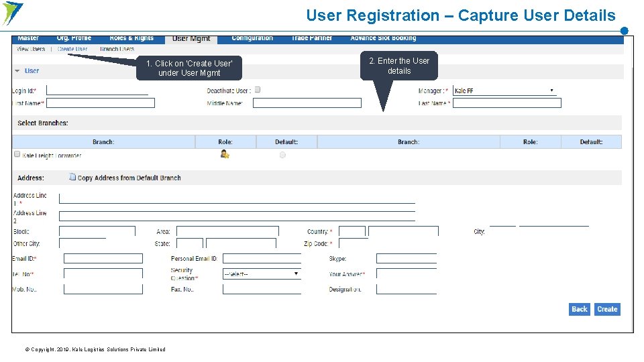Select the User Mgmt tab

tap(191, 39)
